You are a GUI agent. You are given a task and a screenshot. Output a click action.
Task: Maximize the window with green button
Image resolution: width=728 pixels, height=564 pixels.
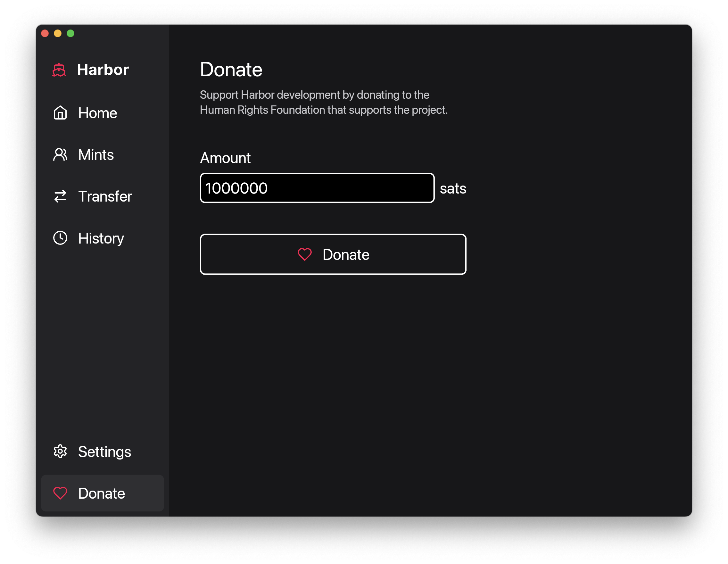(x=70, y=33)
